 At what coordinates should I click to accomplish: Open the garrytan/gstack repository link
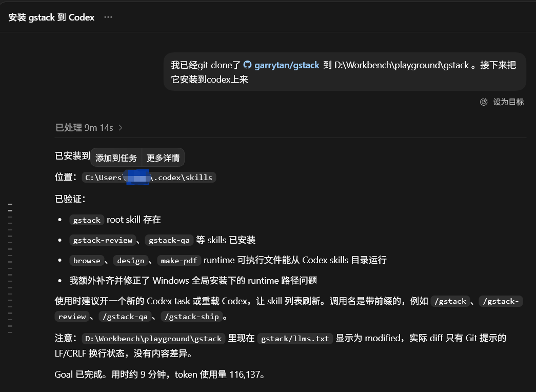(x=286, y=65)
